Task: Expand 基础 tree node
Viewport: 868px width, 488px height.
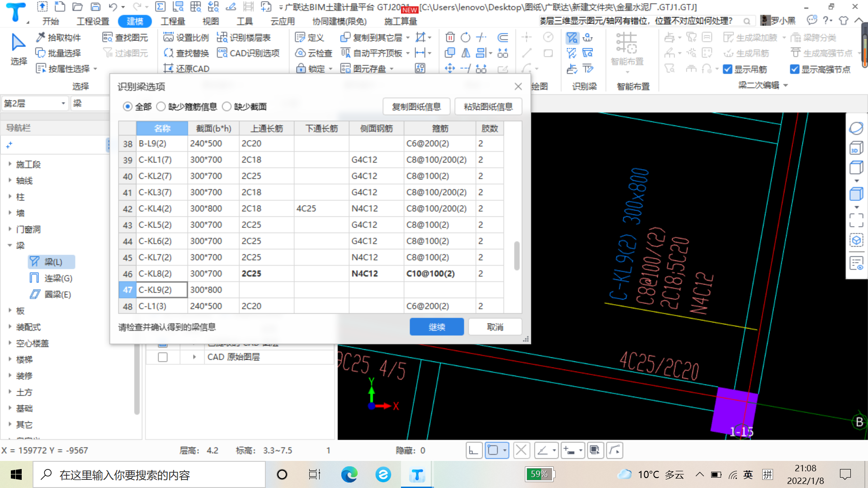Action: pyautogui.click(x=9, y=408)
